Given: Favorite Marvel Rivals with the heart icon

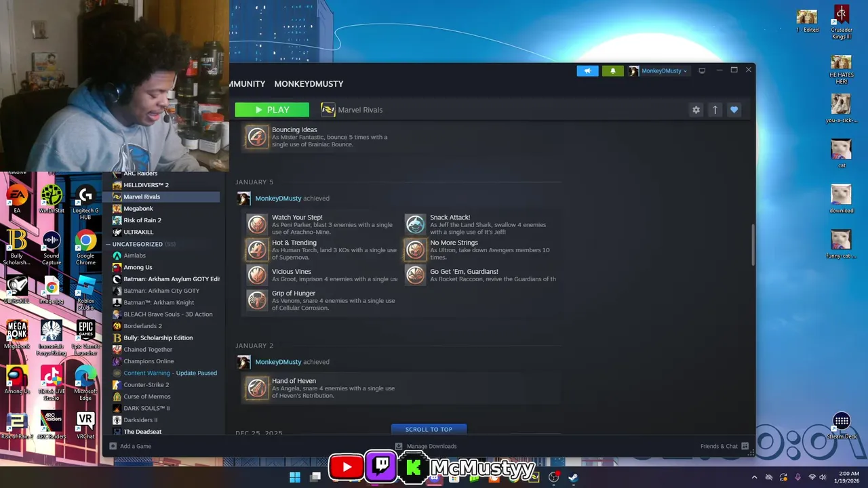Looking at the screenshot, I should [734, 110].
